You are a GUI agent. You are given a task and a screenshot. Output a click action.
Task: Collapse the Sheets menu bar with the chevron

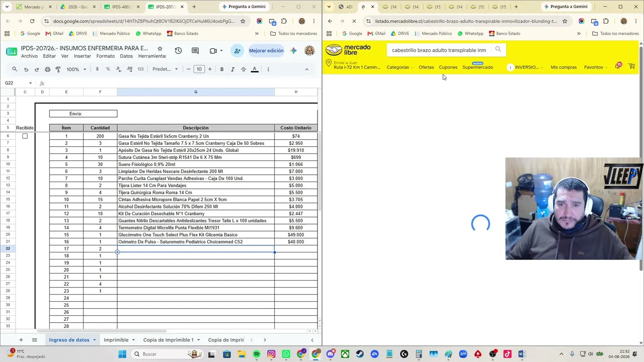pos(307,69)
